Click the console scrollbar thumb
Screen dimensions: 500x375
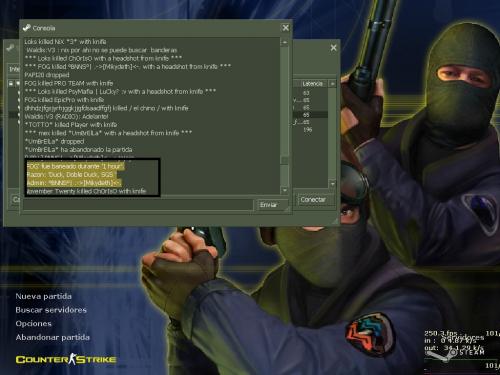pos(285,160)
